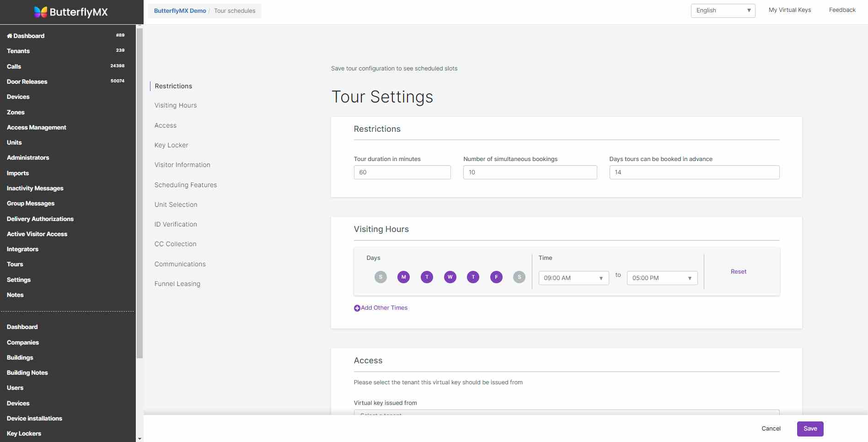This screenshot has width=868, height=442.
Task: Open the ButterflyMX Demo breadcrumb link
Action: point(180,11)
